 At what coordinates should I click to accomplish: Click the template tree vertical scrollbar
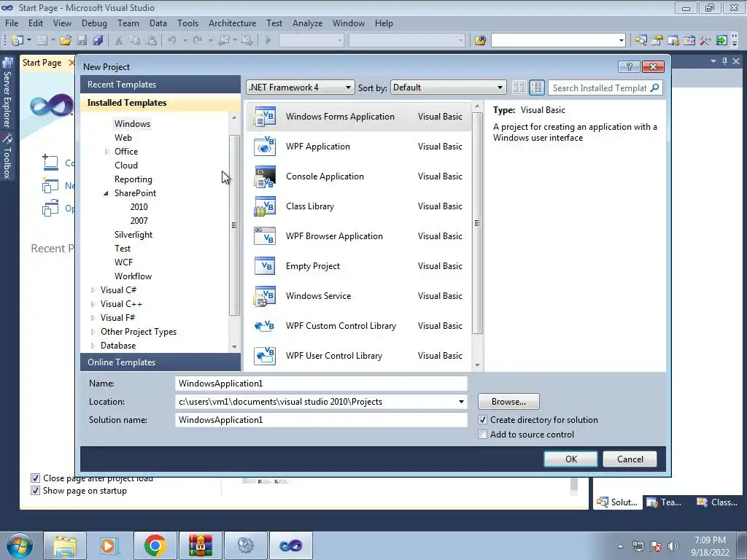point(234,225)
